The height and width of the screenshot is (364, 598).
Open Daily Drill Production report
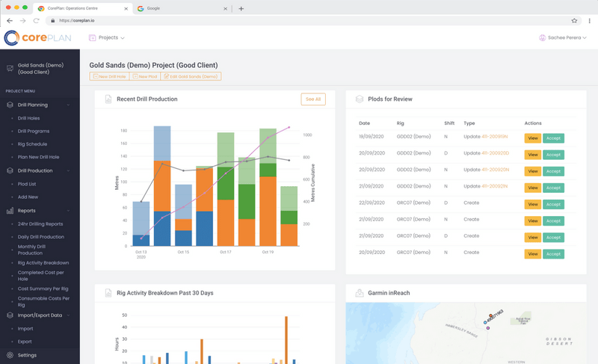tap(41, 237)
